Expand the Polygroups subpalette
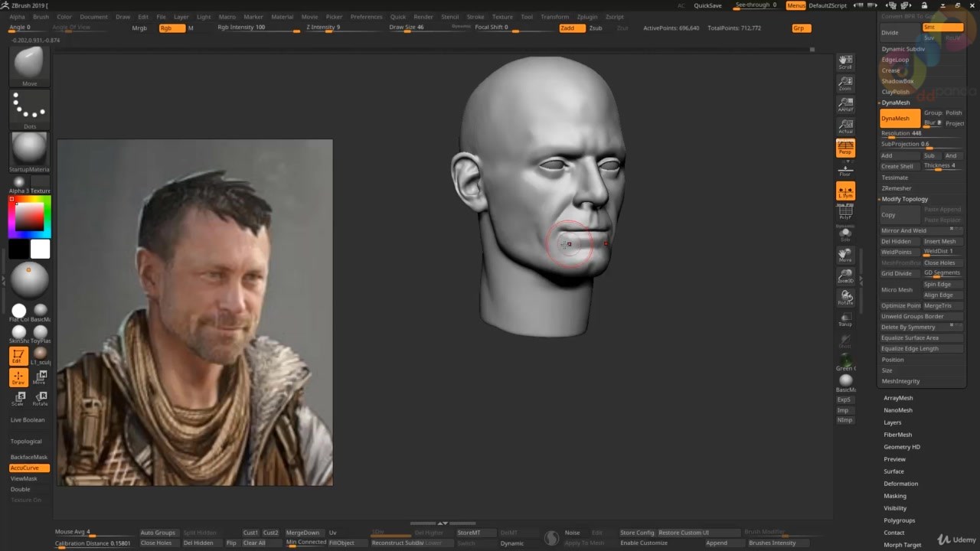The height and width of the screenshot is (551, 980). point(900,520)
